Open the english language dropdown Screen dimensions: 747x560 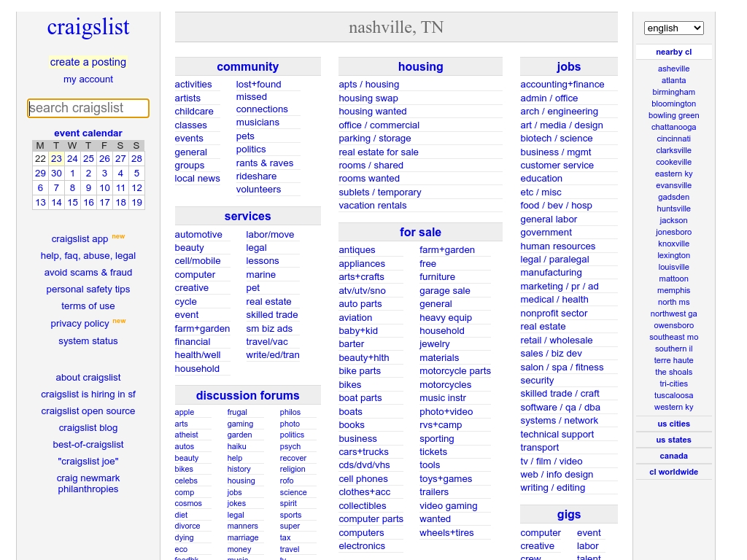(x=673, y=28)
